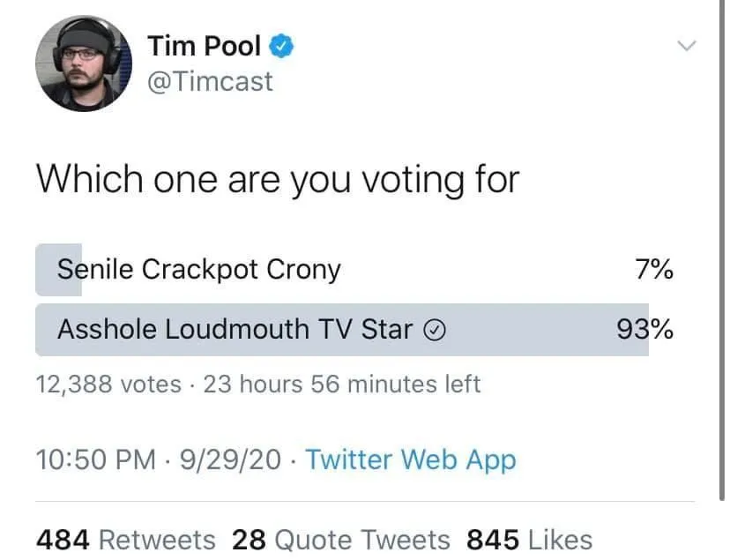Click the 93% poll result
This screenshot has height=560, width=730.
(x=645, y=329)
